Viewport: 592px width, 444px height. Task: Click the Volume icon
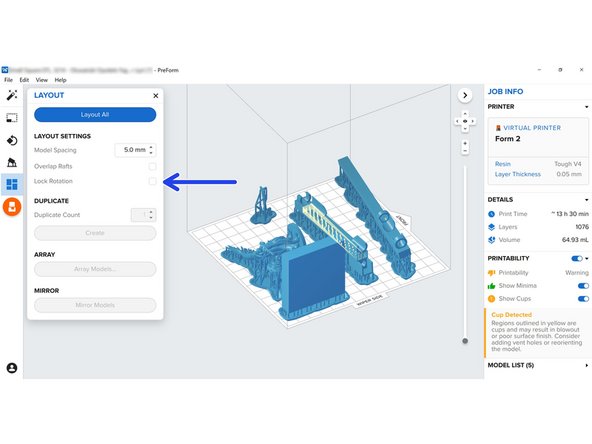click(491, 240)
